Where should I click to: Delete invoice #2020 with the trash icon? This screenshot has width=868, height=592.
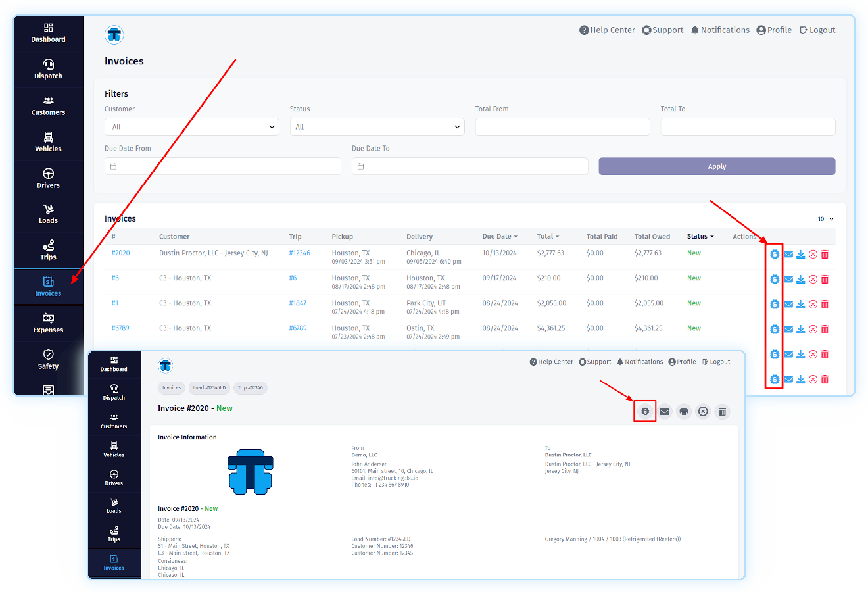click(825, 255)
